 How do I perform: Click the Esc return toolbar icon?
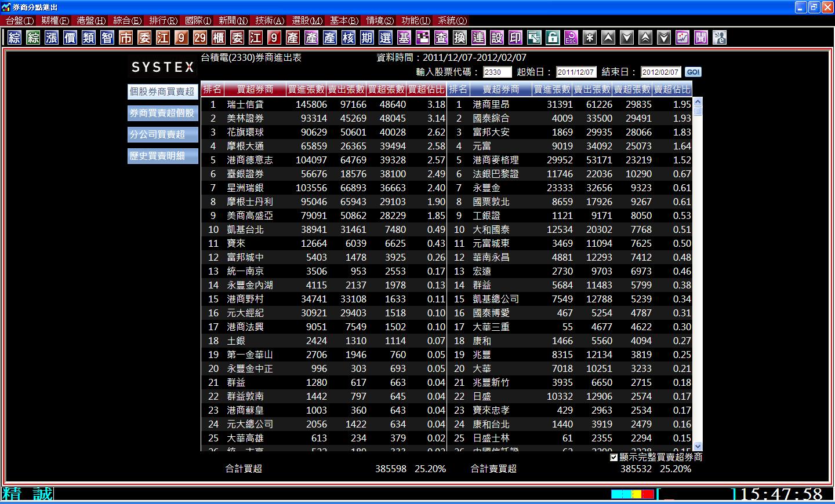tap(571, 38)
